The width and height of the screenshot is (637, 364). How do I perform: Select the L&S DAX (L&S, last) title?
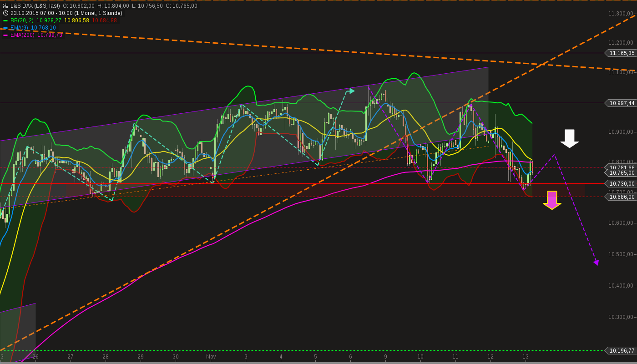point(35,6)
